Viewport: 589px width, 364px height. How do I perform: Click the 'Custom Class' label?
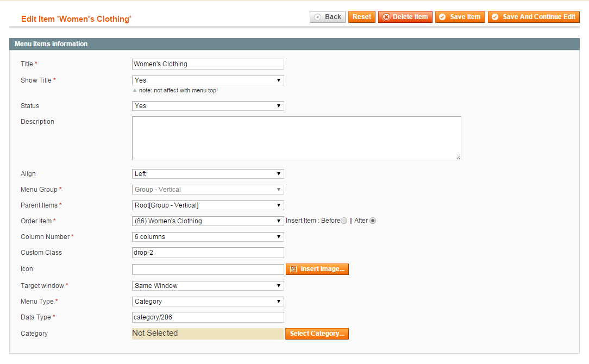pyautogui.click(x=41, y=253)
